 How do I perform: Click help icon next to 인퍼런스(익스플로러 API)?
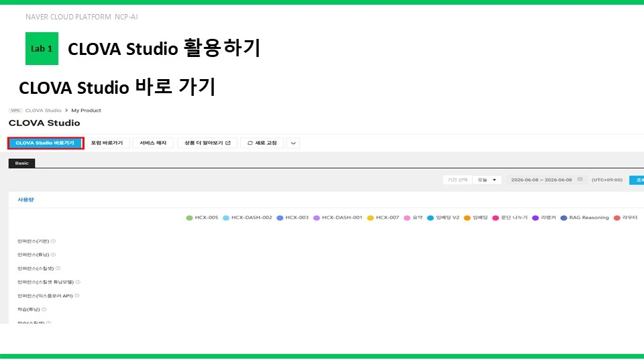tap(76, 296)
